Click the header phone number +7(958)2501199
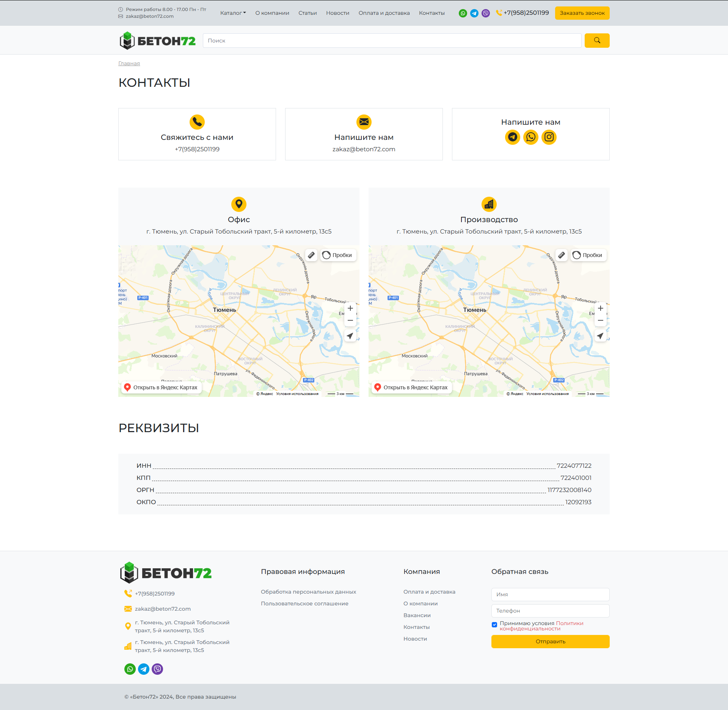Image resolution: width=728 pixels, height=710 pixels. tap(526, 13)
